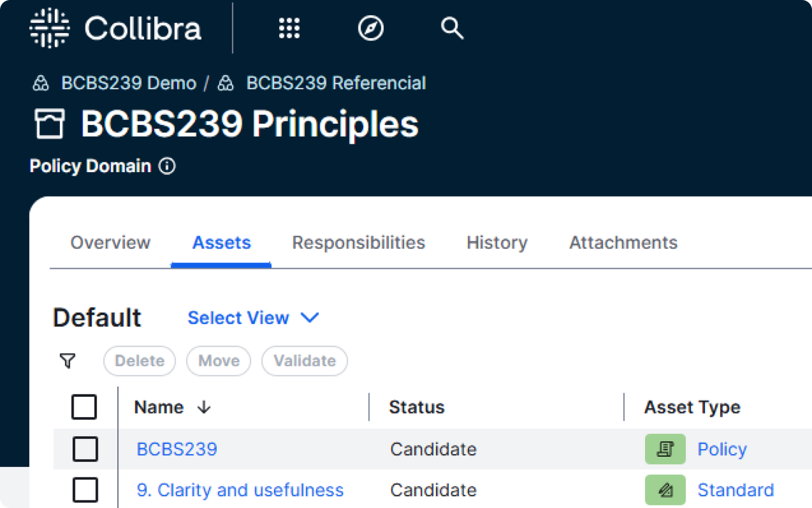Click the Status column header
Screen dimensions: 812x508
point(417,407)
